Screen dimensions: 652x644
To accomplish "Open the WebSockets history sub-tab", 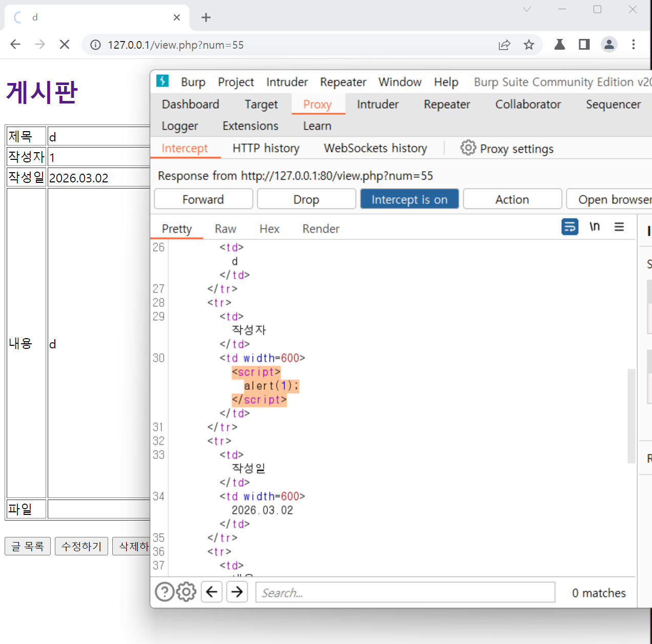I will 375,148.
